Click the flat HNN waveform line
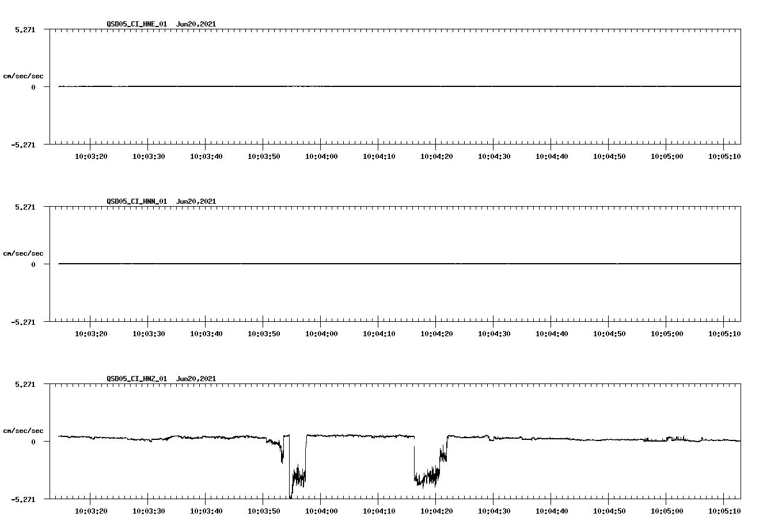 pyautogui.click(x=400, y=264)
